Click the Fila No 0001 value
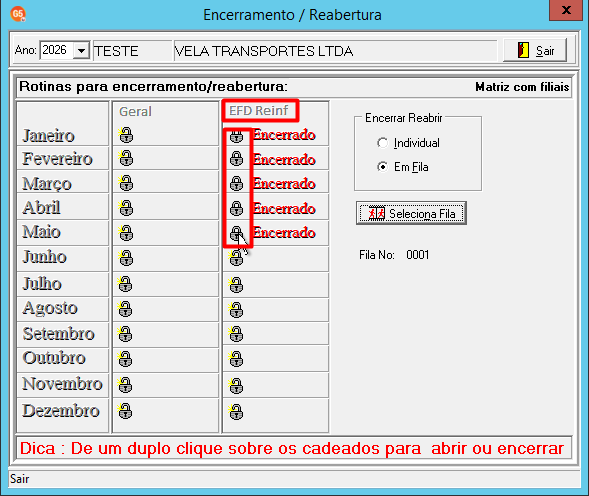The image size is (589, 496). point(417,255)
